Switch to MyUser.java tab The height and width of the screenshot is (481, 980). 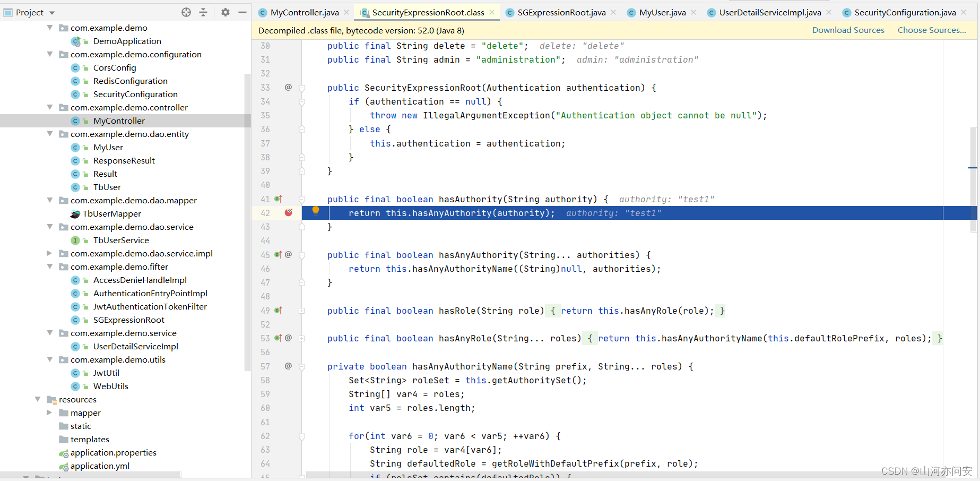(662, 12)
